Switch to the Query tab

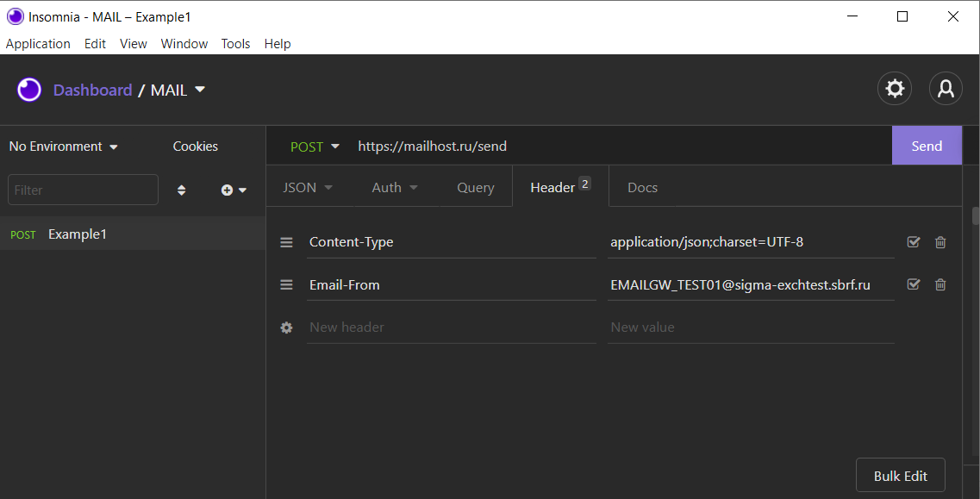[475, 187]
